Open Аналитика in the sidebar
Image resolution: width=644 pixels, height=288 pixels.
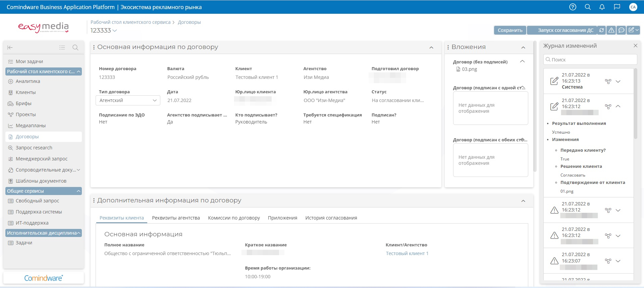tap(44, 81)
